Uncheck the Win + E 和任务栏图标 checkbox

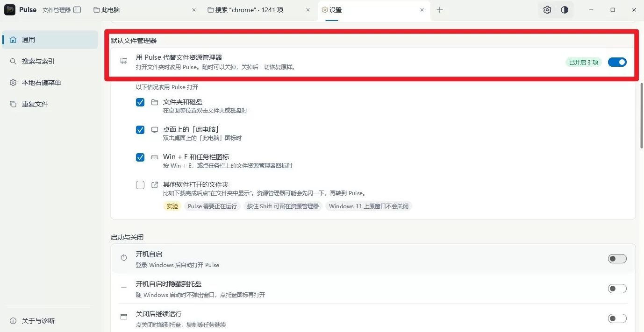point(140,157)
